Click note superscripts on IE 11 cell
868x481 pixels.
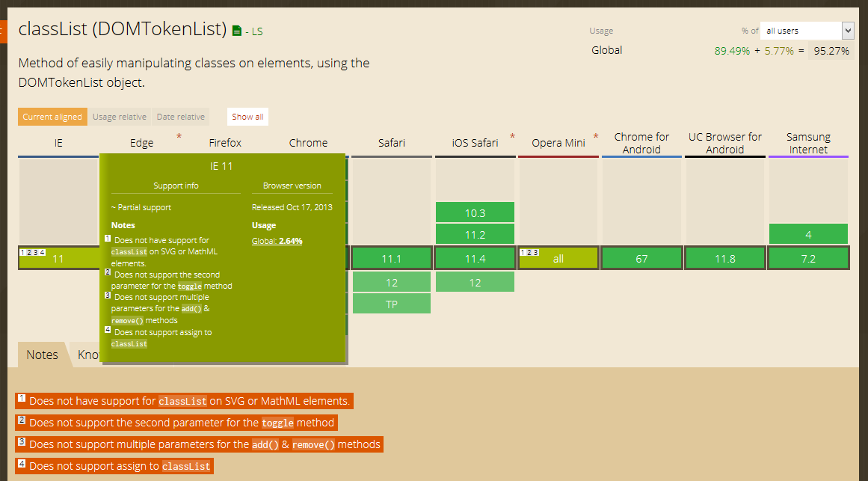click(33, 252)
